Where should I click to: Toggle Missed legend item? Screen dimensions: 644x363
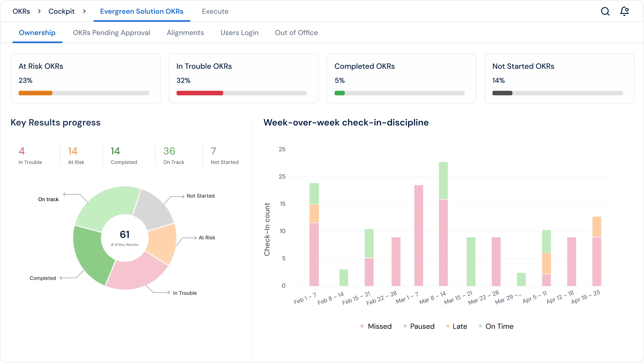pos(376,326)
